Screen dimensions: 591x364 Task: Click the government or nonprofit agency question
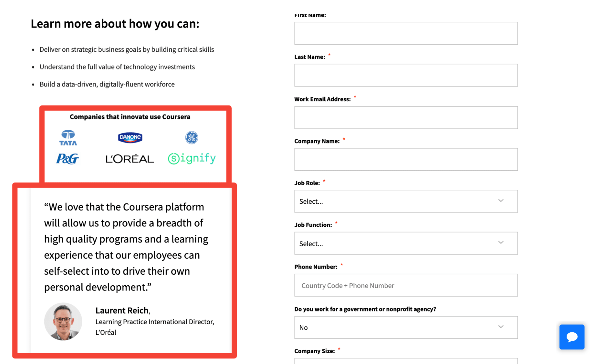[365, 309]
